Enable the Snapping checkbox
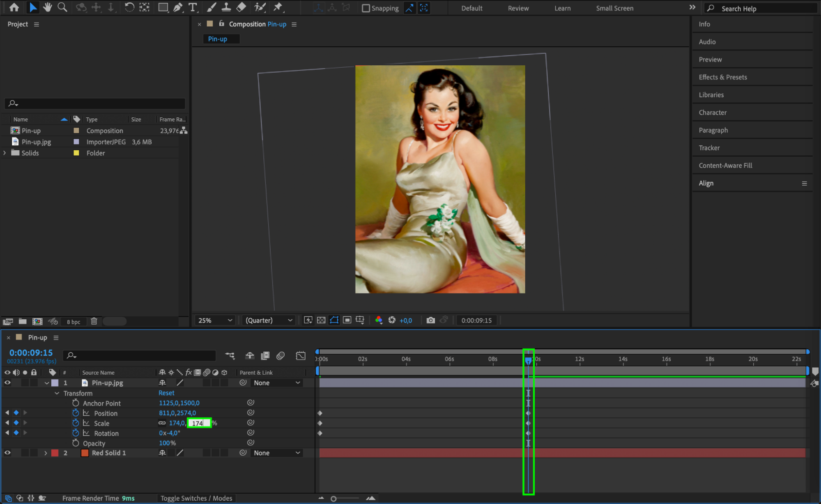Screen dimensions: 821x504 click(366, 8)
